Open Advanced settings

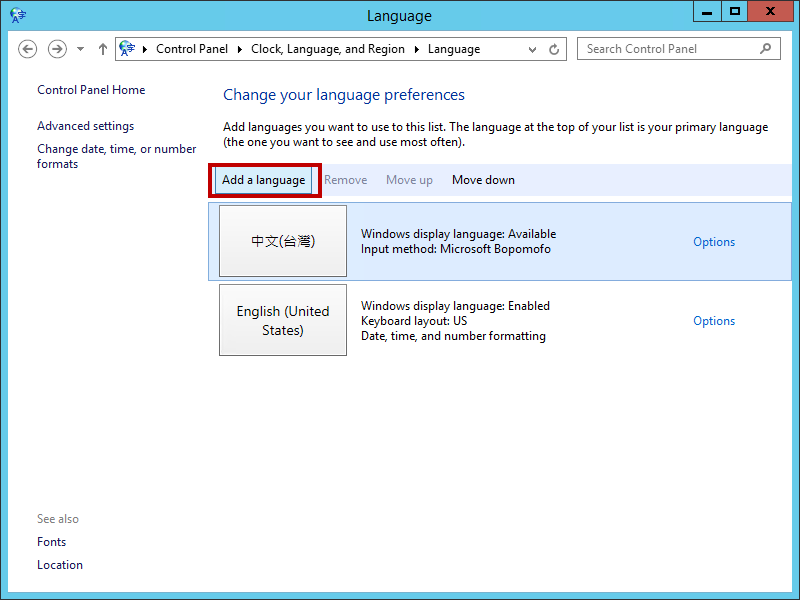click(85, 126)
